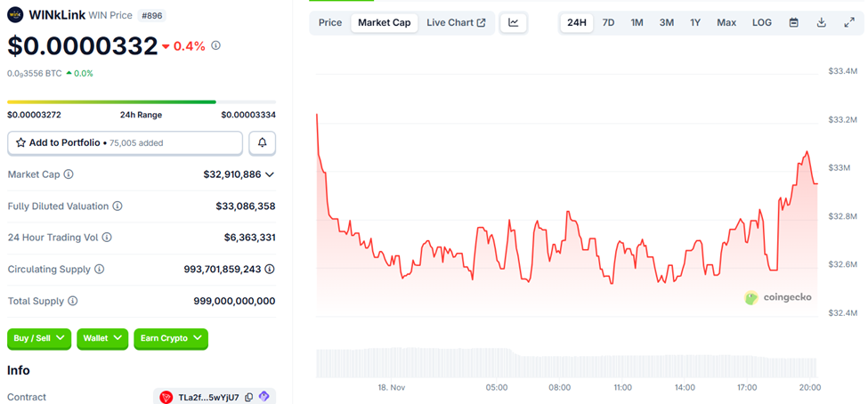Click the Market Cap info icon

tap(69, 174)
